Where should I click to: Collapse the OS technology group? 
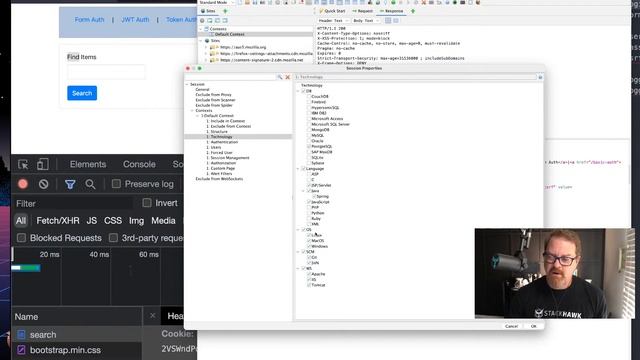click(x=298, y=229)
